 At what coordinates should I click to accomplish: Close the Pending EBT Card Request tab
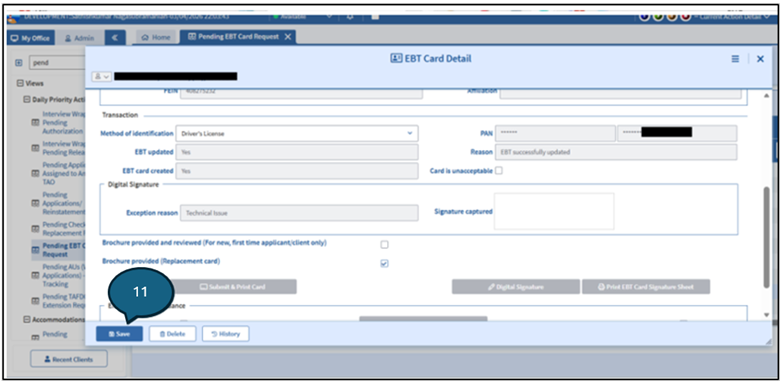288,37
